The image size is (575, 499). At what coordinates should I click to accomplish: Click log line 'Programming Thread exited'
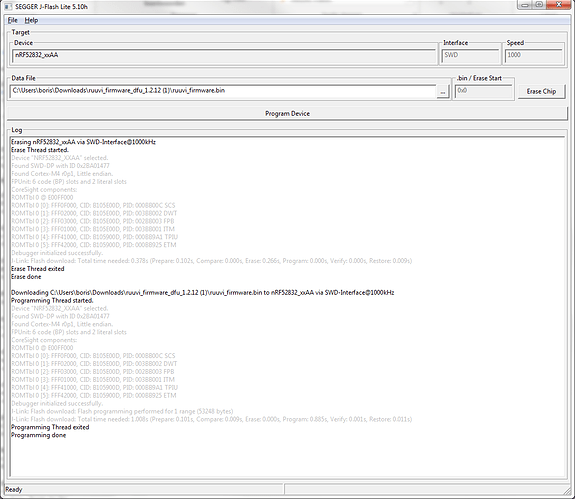click(x=50, y=427)
